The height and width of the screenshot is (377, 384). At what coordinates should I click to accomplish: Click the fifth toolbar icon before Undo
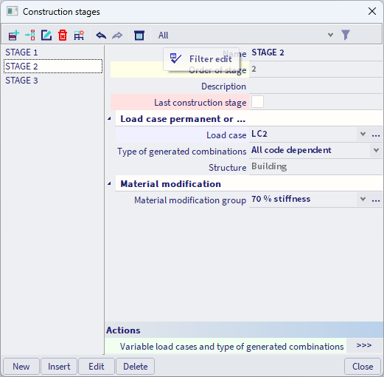pyautogui.click(x=79, y=35)
